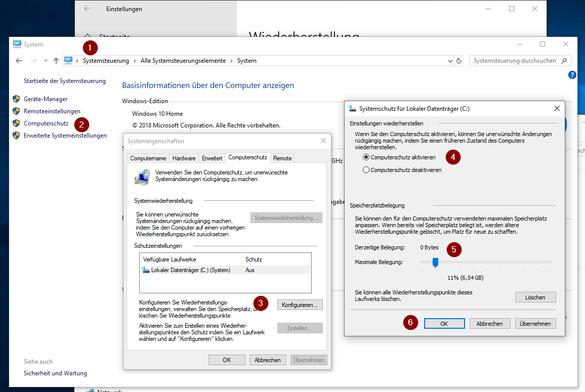The width and height of the screenshot is (585, 392).
Task: Open address bar history dropdown
Action: 450,61
